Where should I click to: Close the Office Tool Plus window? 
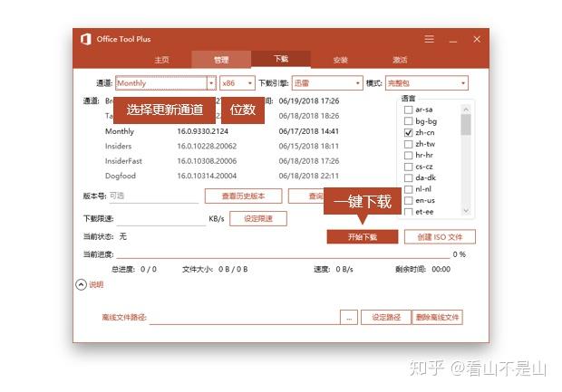tap(476, 39)
